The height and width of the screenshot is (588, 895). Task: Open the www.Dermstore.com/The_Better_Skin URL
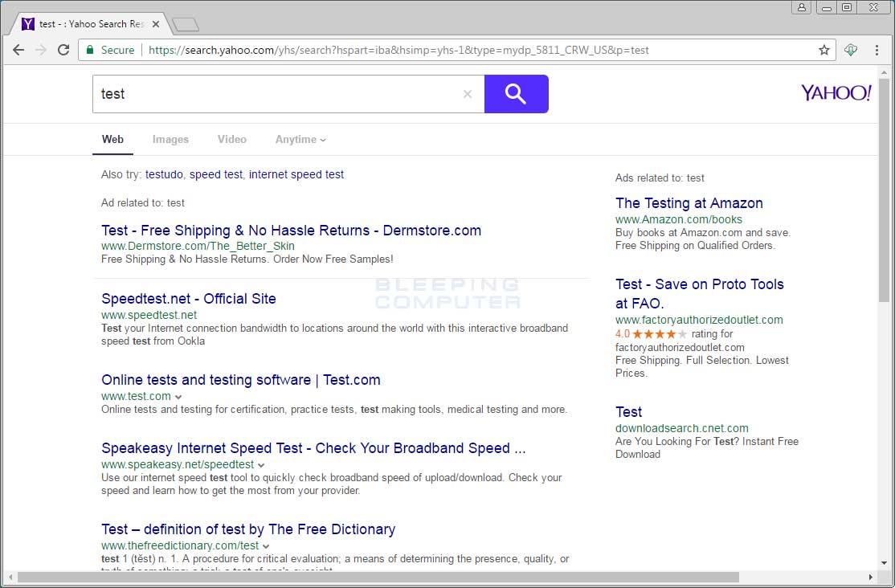(x=198, y=246)
